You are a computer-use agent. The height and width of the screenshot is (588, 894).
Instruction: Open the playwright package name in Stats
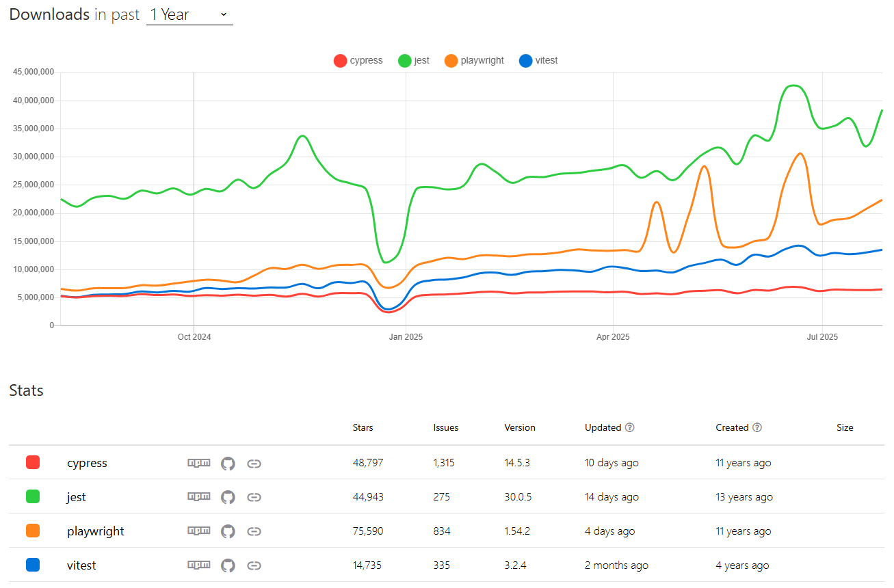[x=96, y=531]
